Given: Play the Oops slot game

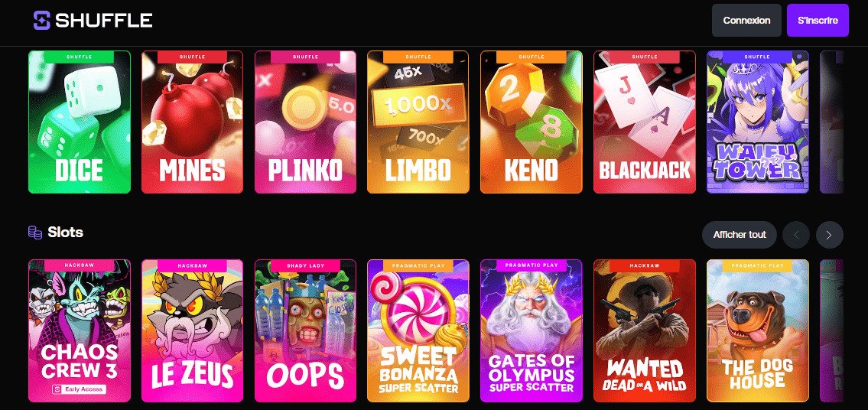Looking at the screenshot, I should (305, 330).
